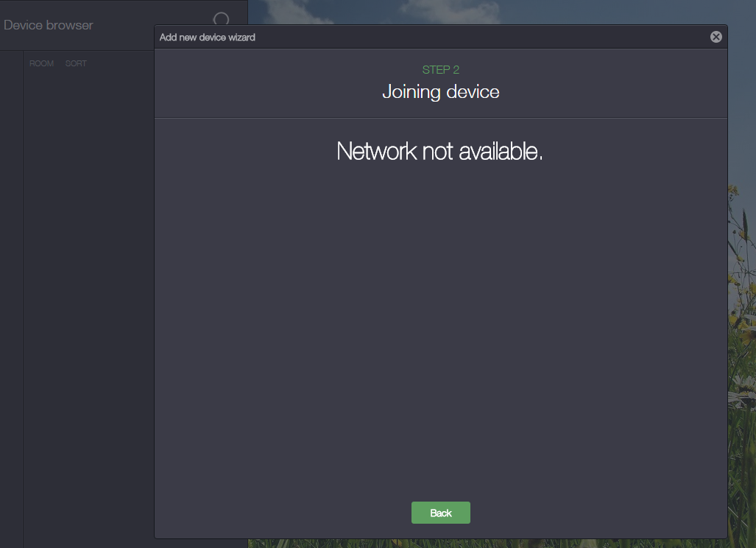Click the wizard title bar's empty middle

(478, 37)
